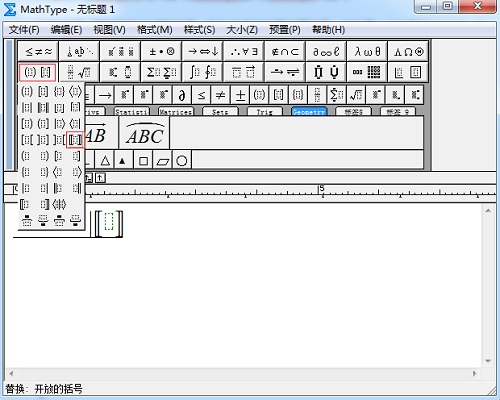This screenshot has width=500, height=400.
Task: Open the integral templates palette
Action: [x=203, y=72]
